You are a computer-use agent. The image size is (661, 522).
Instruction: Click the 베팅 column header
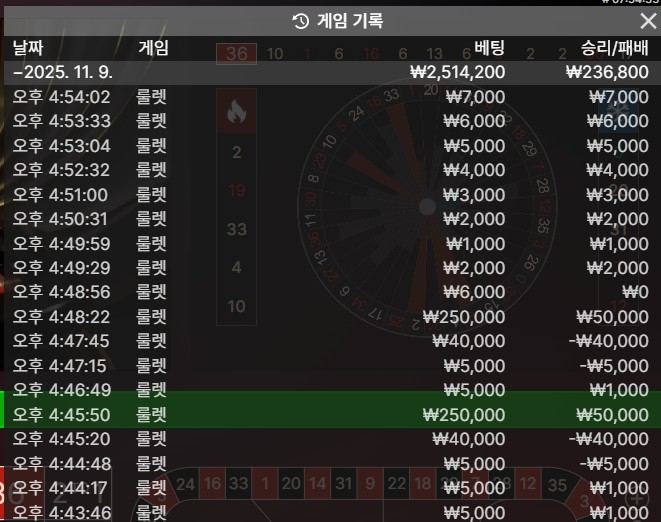pyautogui.click(x=490, y=48)
